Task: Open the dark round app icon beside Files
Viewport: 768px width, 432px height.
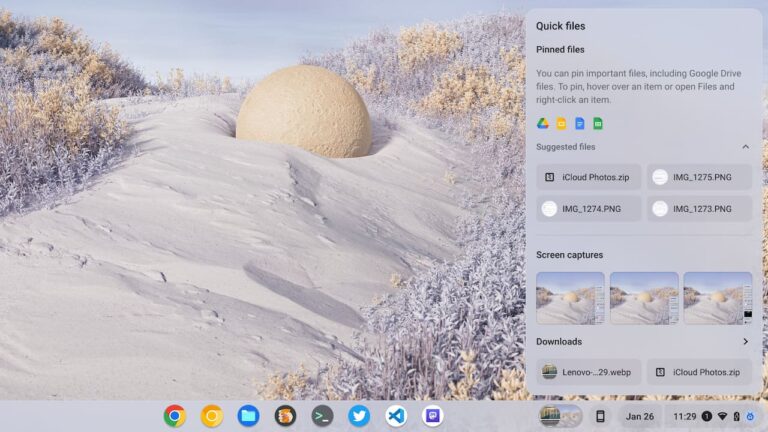Action: [x=285, y=416]
